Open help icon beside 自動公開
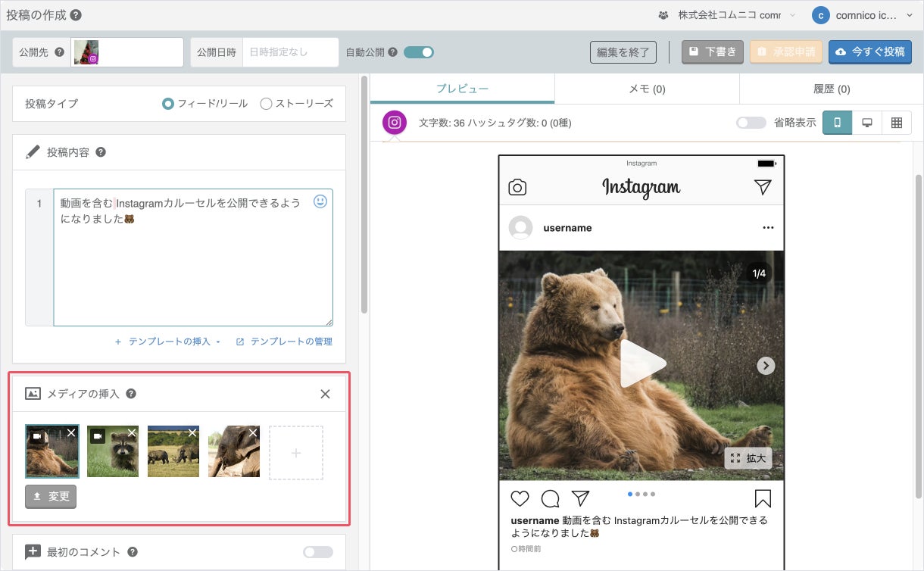 click(x=392, y=52)
